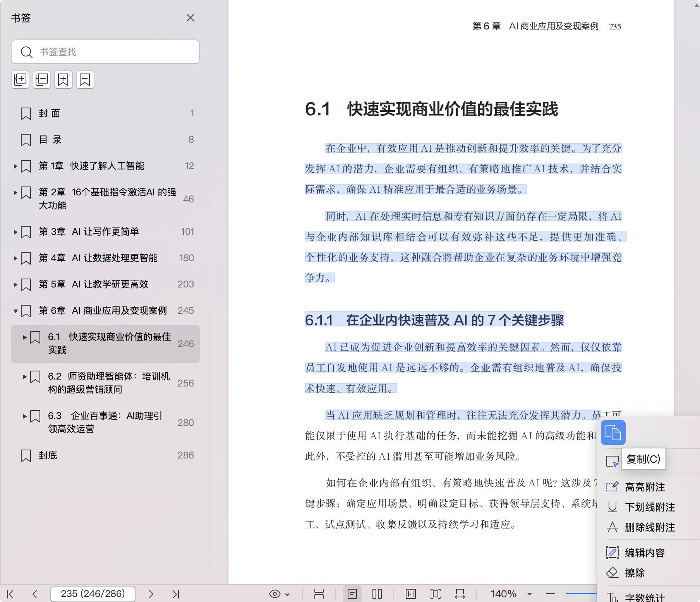Open the 封面 bookmark
Image resolution: width=700 pixels, height=602 pixels.
(50, 113)
